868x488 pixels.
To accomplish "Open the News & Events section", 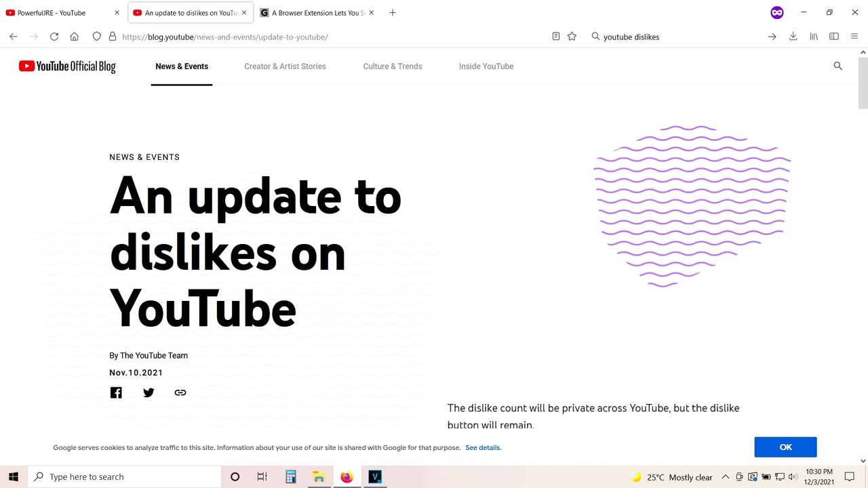I will tap(182, 66).
